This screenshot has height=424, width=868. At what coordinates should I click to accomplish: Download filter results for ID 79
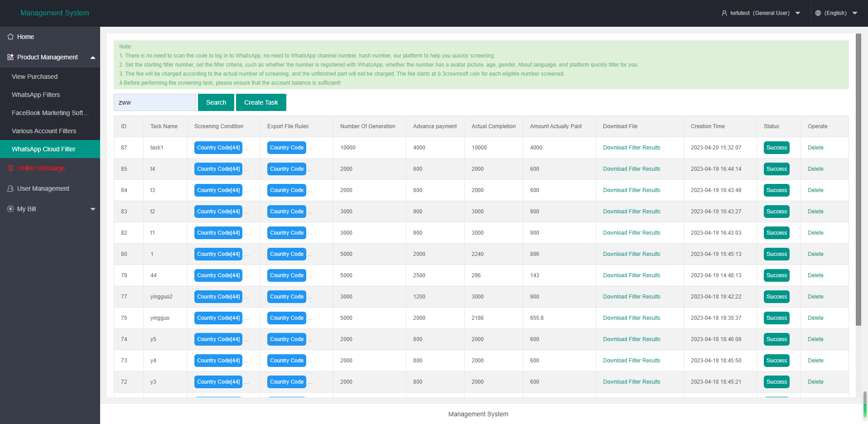tap(632, 275)
